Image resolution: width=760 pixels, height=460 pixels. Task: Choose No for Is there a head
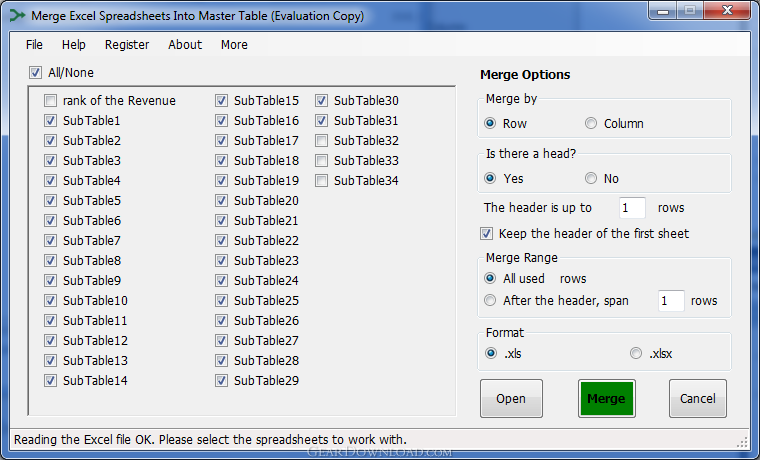[x=591, y=178]
